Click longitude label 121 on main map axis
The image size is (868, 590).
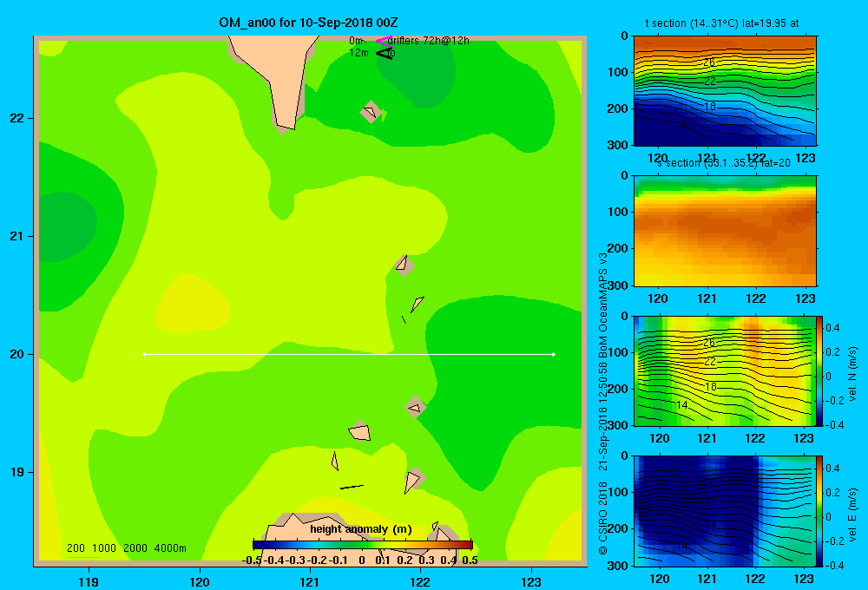pos(310,581)
